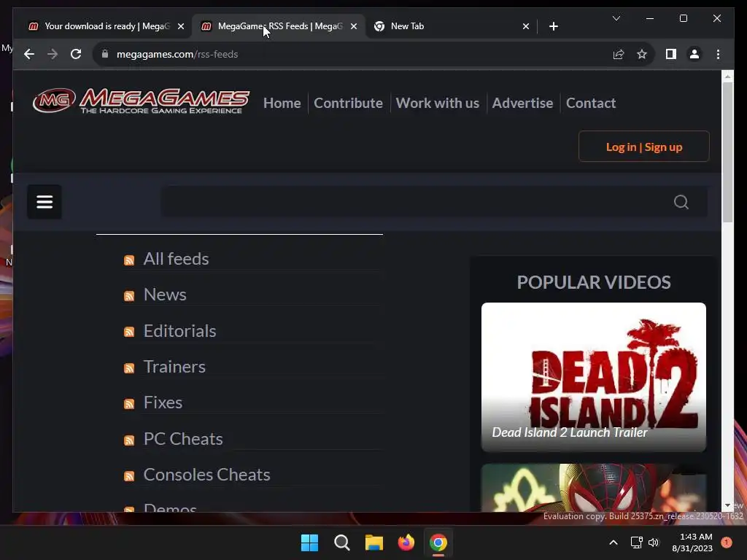Viewport: 747px width, 560px height.
Task: Open the All feeds link
Action: coord(176,259)
